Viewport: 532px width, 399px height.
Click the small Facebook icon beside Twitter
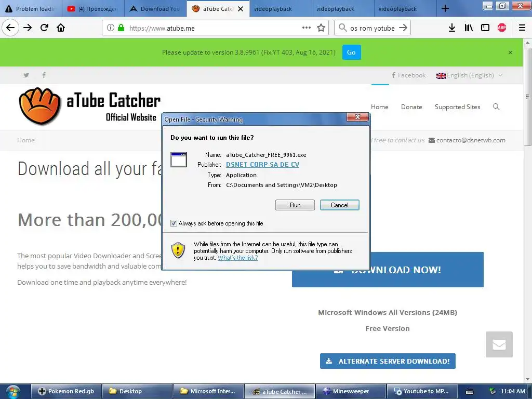click(44, 75)
